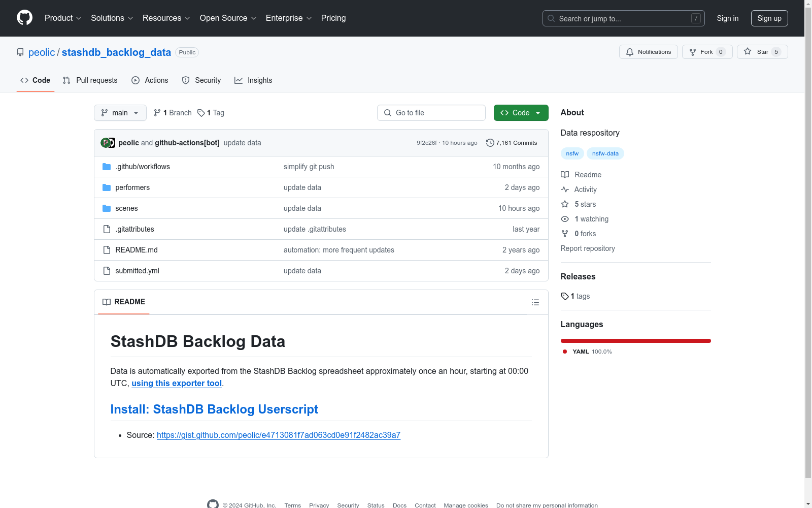Screen dimensions: 812x508
Task: Click Sign in
Action: click(x=728, y=18)
